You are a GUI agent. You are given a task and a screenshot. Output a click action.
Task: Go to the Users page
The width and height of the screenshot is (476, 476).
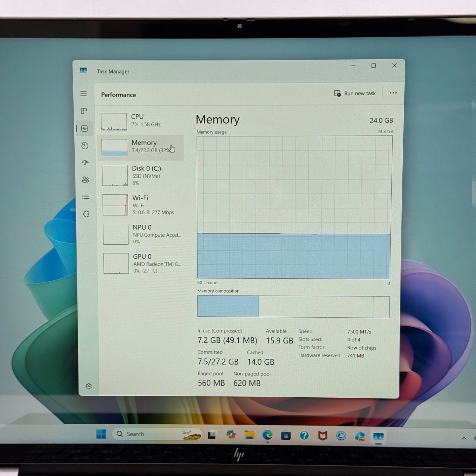click(x=85, y=180)
